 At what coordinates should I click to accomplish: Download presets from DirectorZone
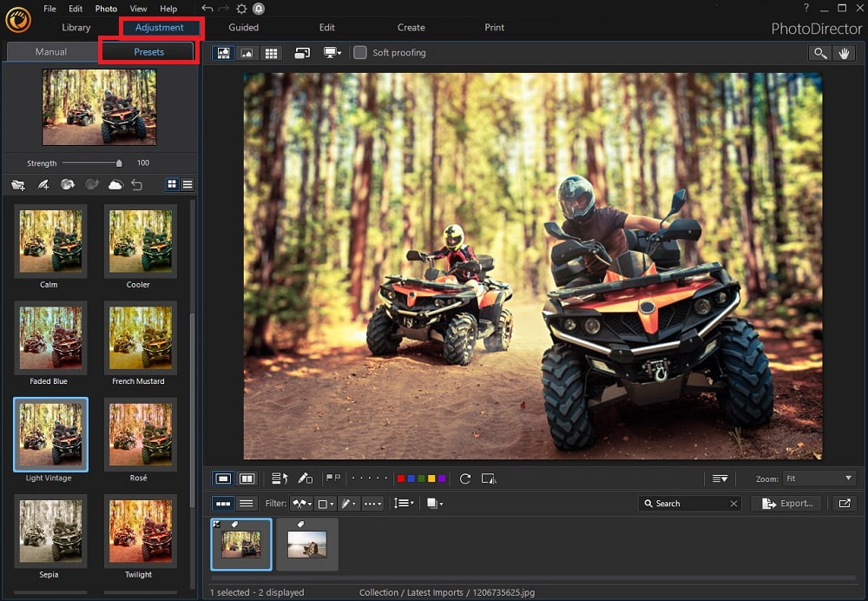coord(69,184)
